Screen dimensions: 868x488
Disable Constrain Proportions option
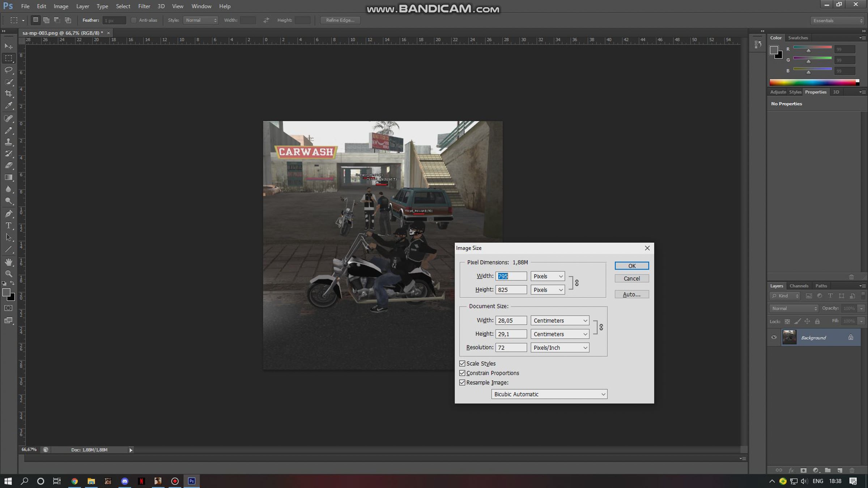[462, 373]
